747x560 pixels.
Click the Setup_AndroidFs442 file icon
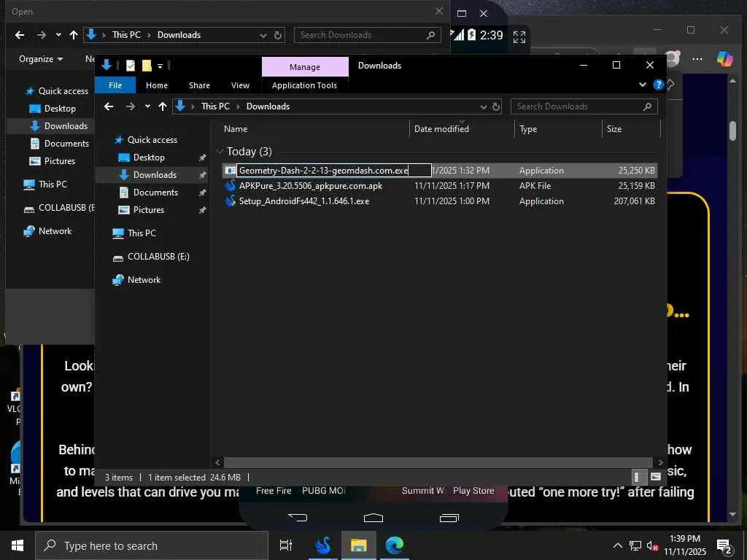click(231, 201)
